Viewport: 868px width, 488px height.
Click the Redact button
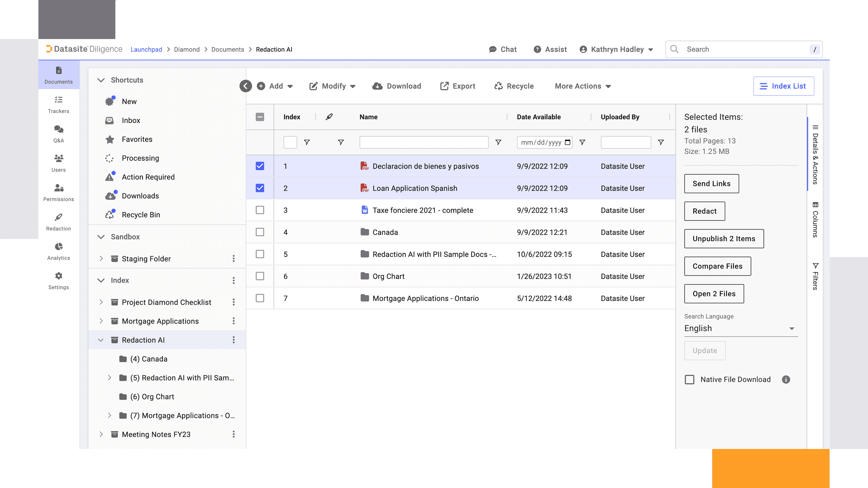[x=704, y=211]
